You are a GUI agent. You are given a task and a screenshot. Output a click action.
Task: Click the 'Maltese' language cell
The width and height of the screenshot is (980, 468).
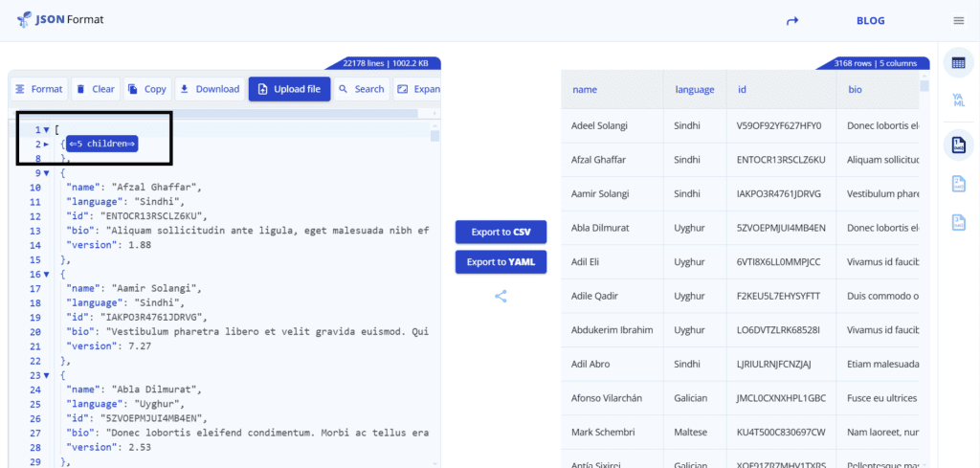click(695, 433)
